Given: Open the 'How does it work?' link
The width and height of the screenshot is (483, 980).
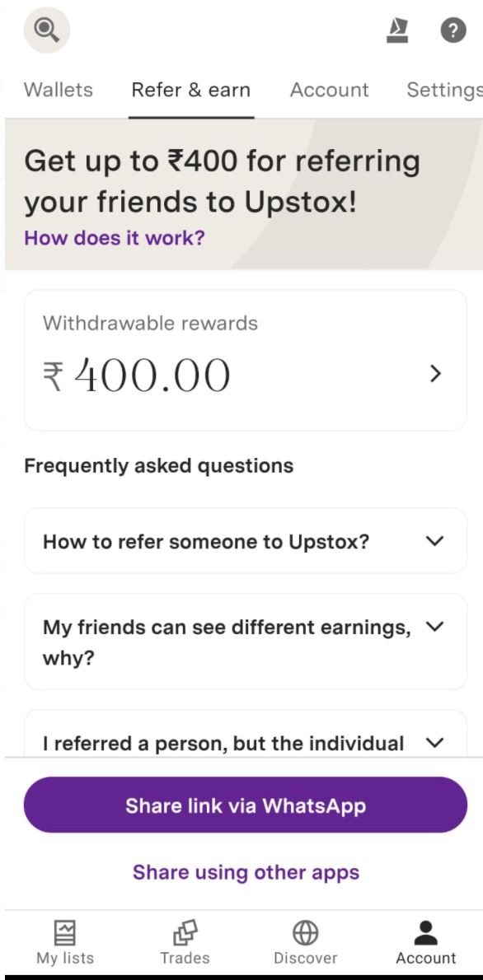Looking at the screenshot, I should [113, 238].
